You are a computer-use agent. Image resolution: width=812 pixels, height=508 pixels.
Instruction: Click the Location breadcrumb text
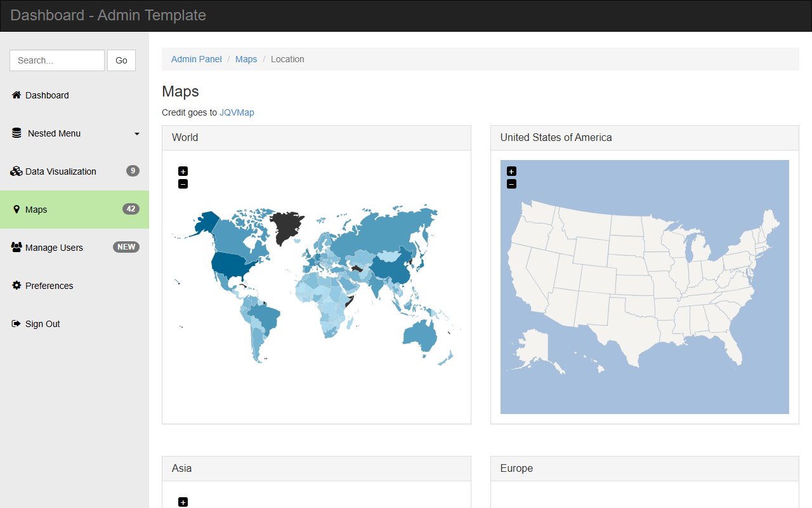(287, 59)
